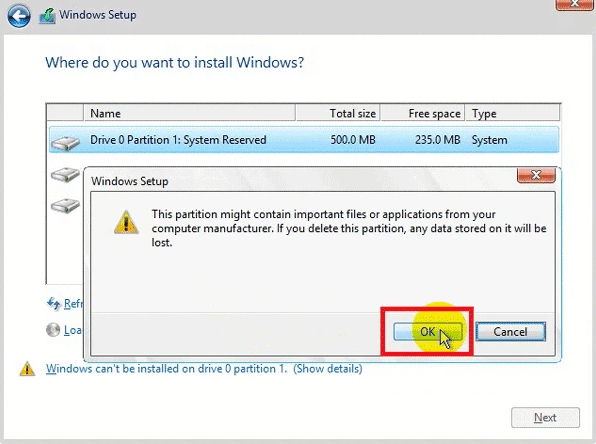Click the Refresh link
This screenshot has width=596, height=444.
(73, 304)
